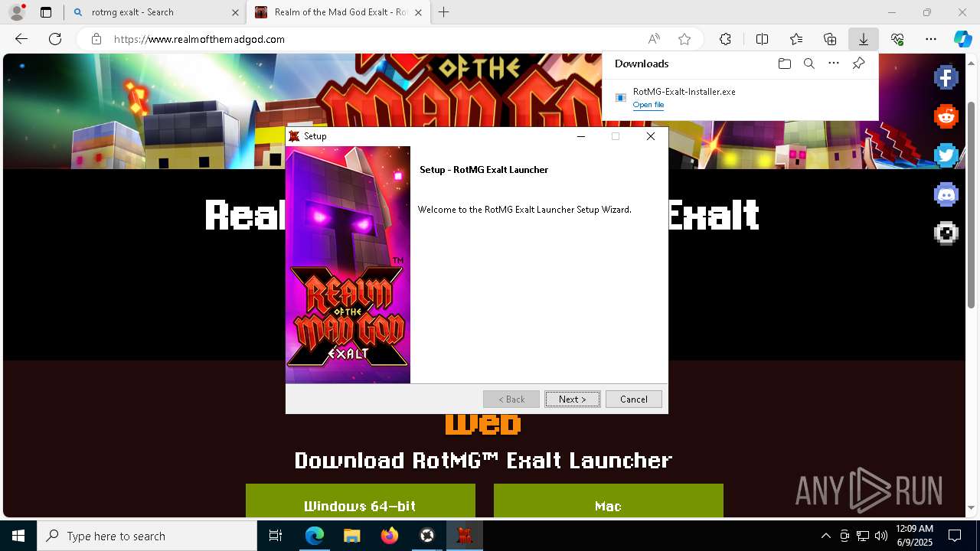Minimize the Setup dialog window

[x=581, y=136]
